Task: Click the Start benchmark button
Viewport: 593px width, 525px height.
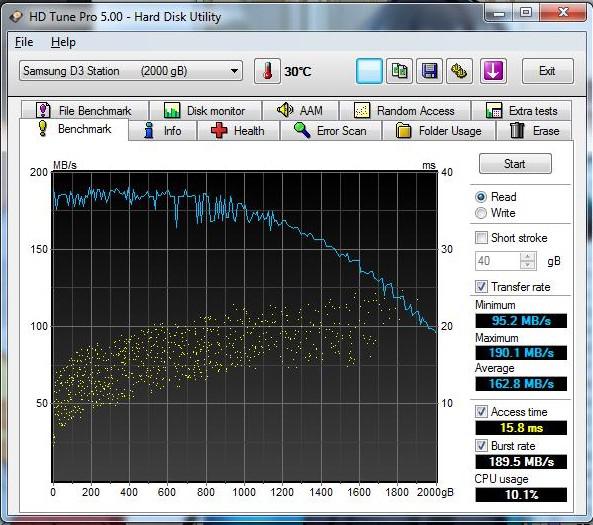Action: [515, 164]
